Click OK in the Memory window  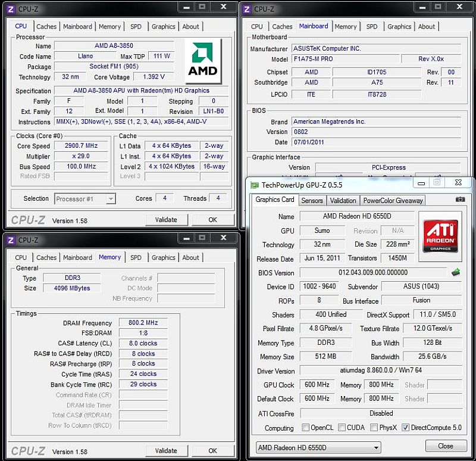212,451
